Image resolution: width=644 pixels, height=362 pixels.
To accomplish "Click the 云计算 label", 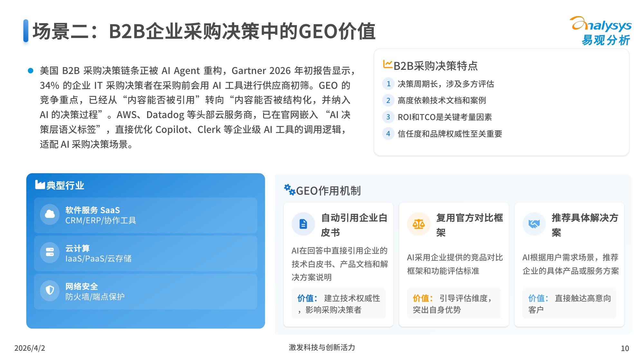I will coord(78,248).
